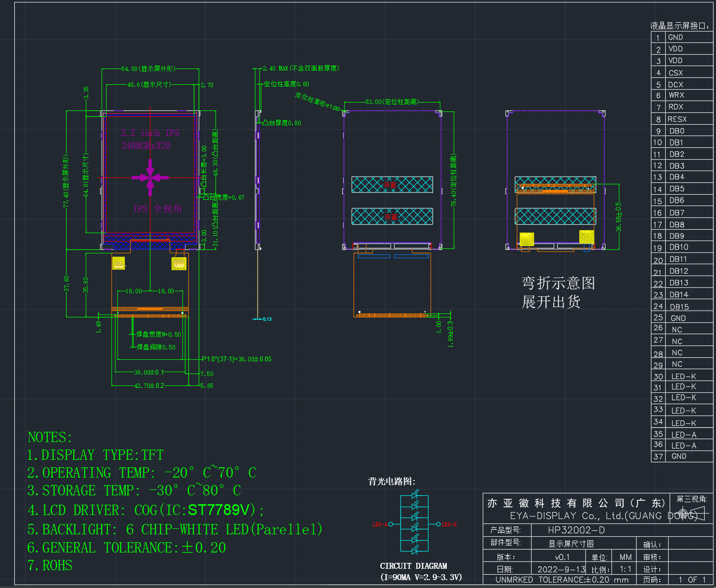
Task: Select the 5.BACKLIGHT note line
Action: pyautogui.click(x=175, y=529)
